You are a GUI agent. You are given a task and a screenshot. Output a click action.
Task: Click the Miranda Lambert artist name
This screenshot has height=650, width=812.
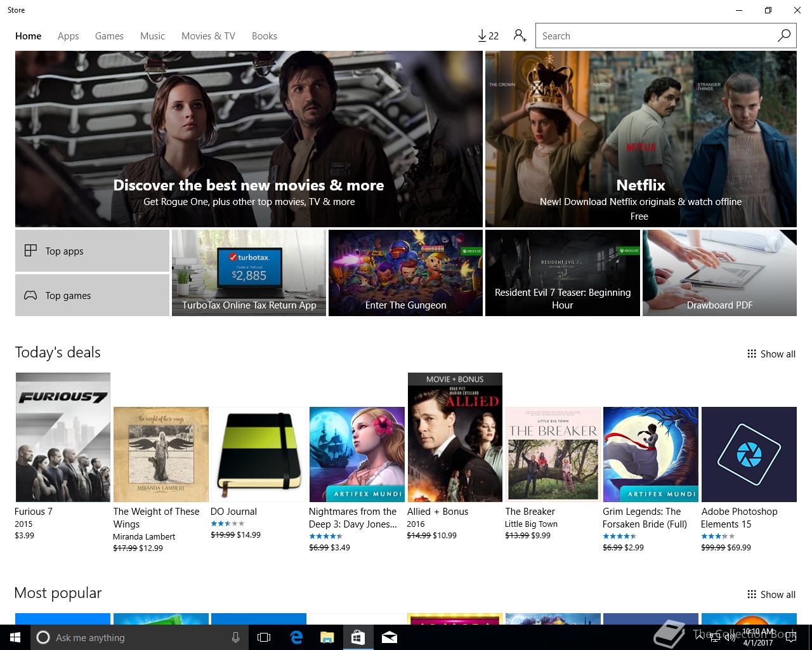point(144,536)
